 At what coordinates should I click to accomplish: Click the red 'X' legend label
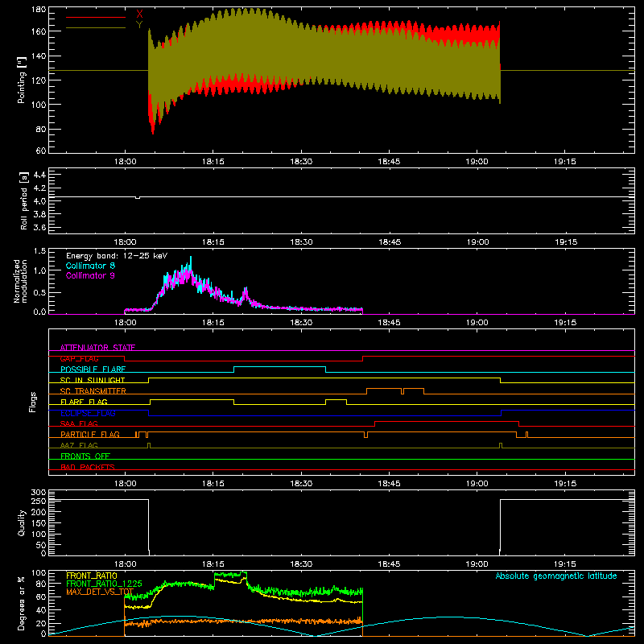[x=139, y=14]
